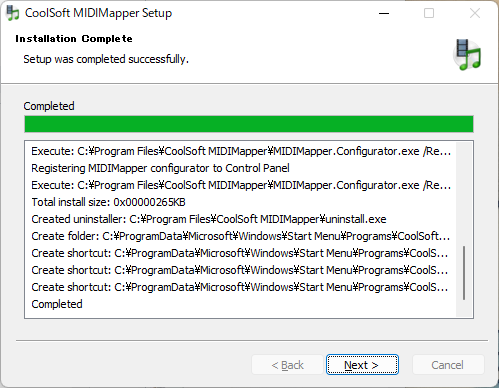Click the 'Completed' label above progress bar

click(49, 106)
